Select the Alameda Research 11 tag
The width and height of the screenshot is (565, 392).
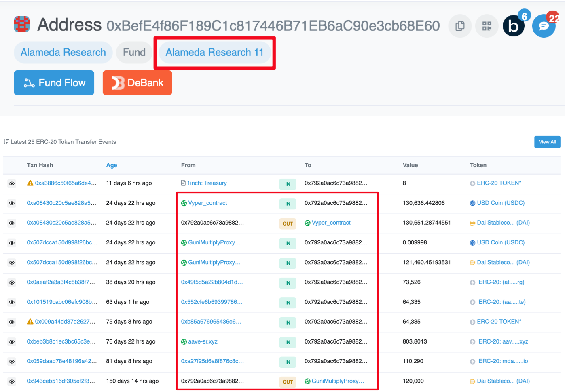coord(214,53)
